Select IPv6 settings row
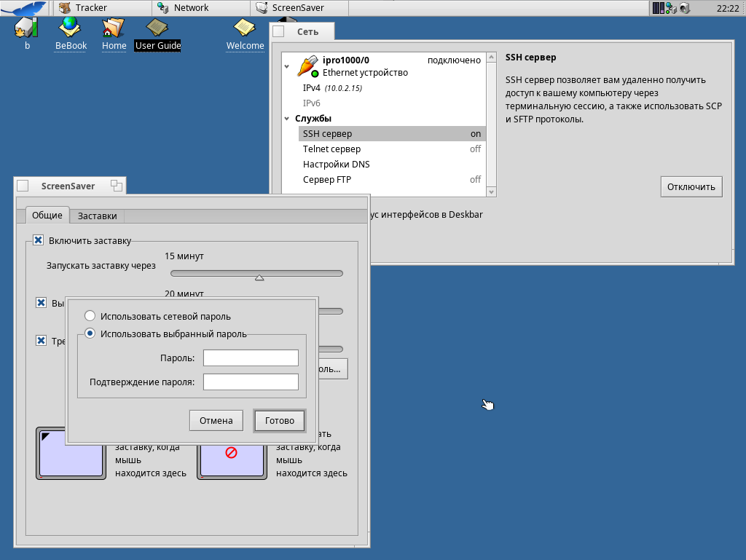Viewport: 746px width, 560px height. pos(392,103)
